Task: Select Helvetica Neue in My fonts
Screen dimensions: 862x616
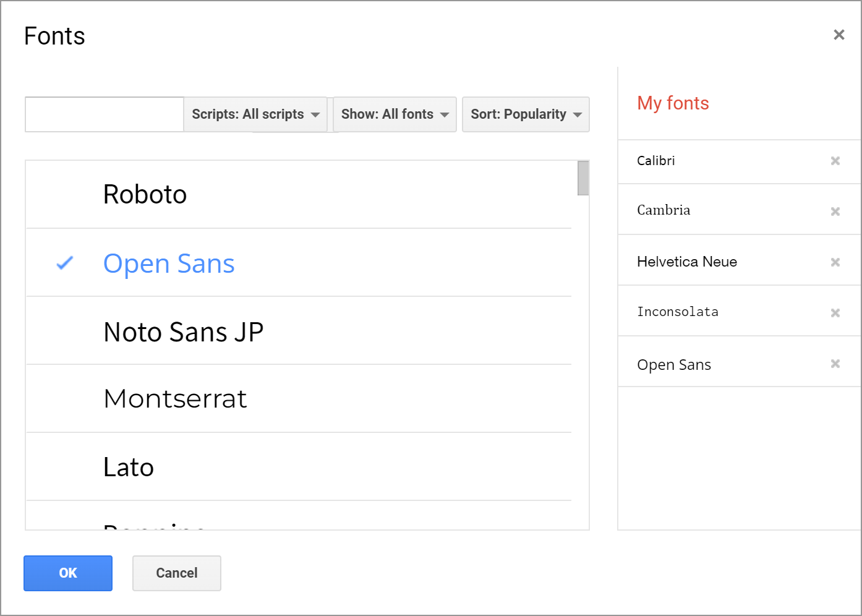Action: click(740, 261)
